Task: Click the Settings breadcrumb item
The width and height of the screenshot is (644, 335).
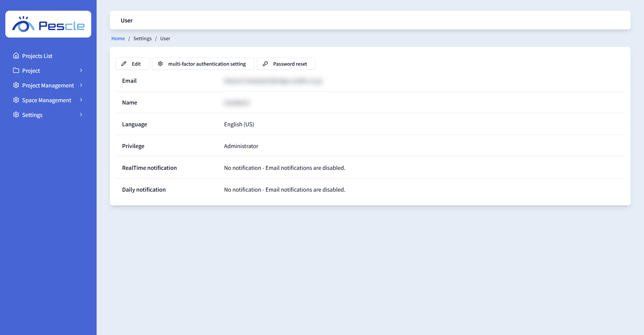Action: pos(143,39)
